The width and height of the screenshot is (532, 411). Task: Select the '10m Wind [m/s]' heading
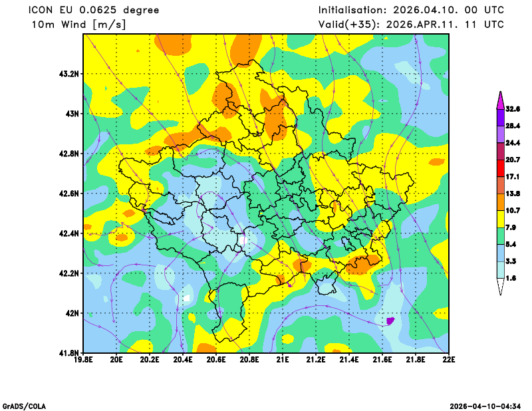pos(78,25)
